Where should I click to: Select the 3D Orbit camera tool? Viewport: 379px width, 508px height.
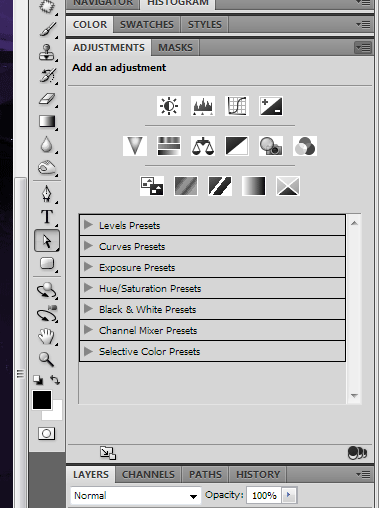[47, 314]
